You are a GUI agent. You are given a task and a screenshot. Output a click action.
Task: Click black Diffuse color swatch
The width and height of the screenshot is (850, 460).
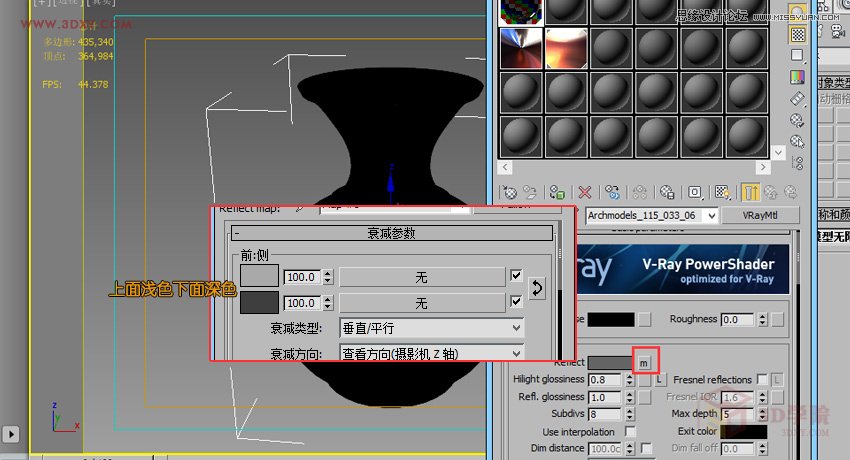(611, 319)
